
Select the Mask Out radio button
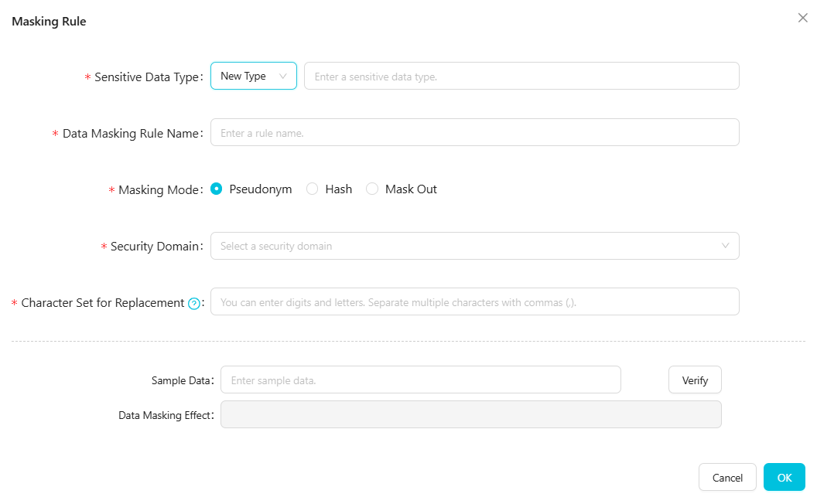[x=372, y=189]
